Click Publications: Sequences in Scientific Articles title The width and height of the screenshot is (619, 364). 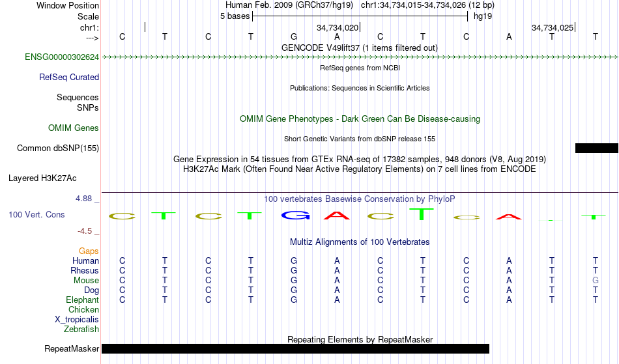pos(360,88)
